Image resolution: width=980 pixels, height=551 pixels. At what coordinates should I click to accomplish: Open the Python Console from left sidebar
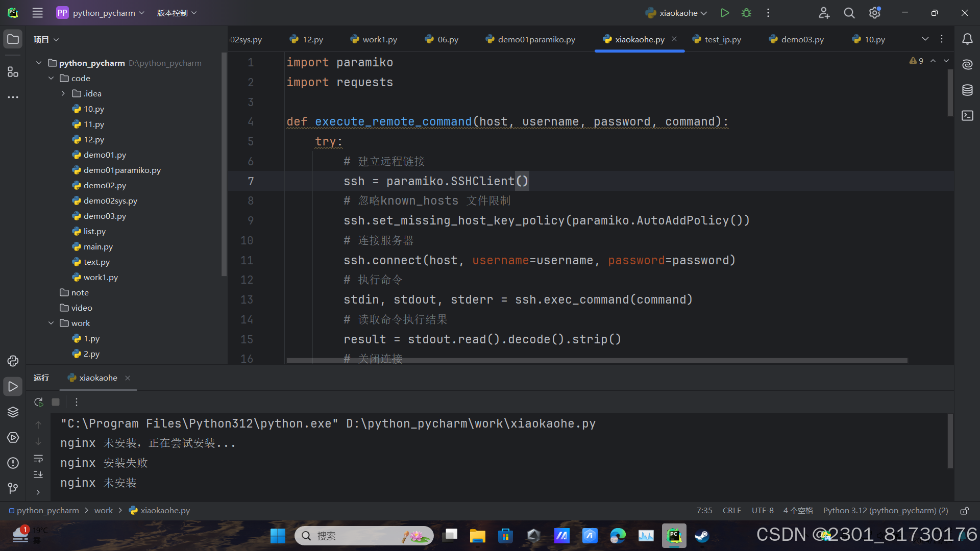click(13, 361)
